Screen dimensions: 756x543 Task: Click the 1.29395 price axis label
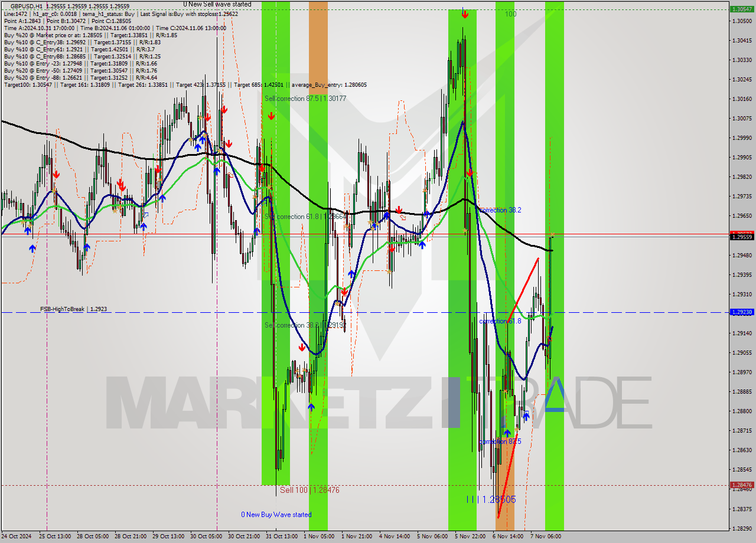(x=741, y=274)
